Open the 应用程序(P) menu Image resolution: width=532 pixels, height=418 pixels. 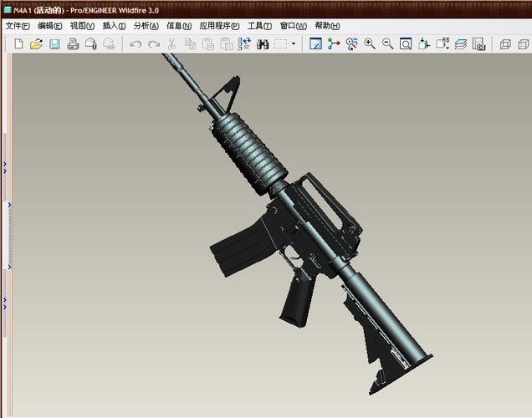point(219,26)
